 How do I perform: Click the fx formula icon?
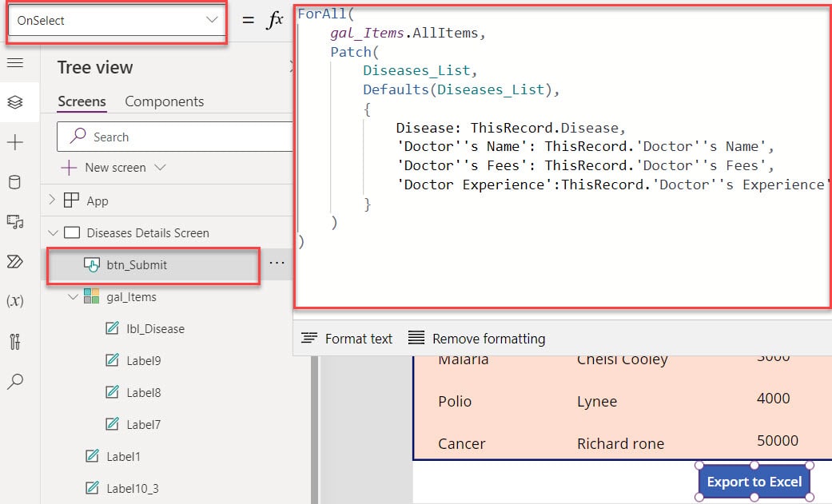pos(276,20)
